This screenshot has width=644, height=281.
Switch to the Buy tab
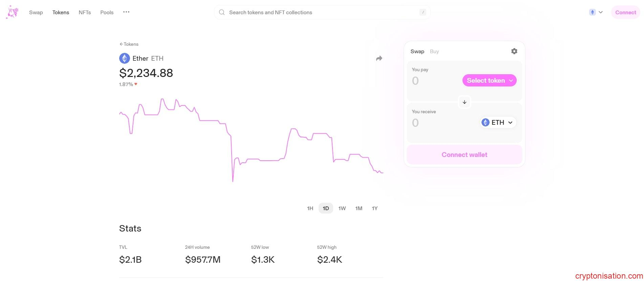[434, 51]
